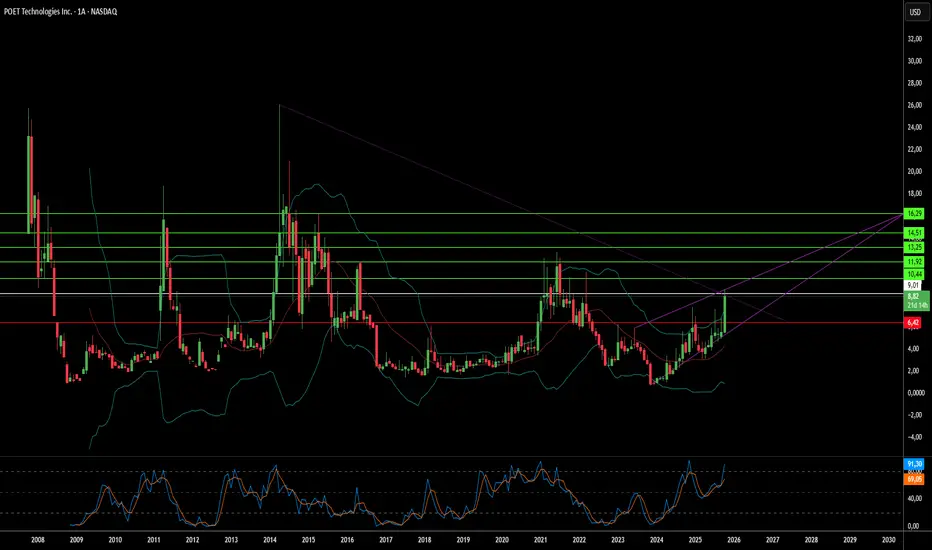
Task: Click the POET Technologies Inc. chart title
Action: pyautogui.click(x=61, y=11)
